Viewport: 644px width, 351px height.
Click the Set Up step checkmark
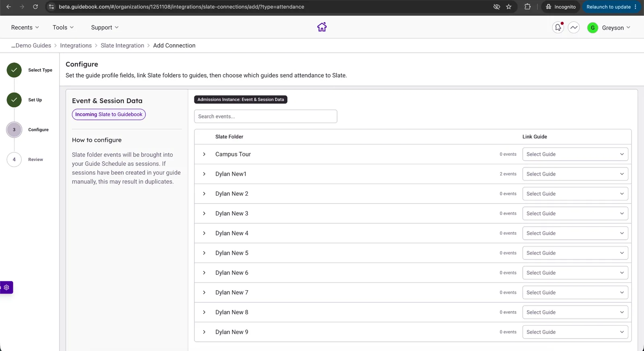(14, 100)
